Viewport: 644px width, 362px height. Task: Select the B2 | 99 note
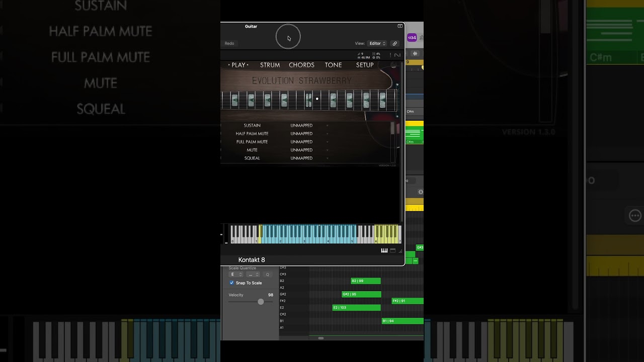[x=366, y=281]
